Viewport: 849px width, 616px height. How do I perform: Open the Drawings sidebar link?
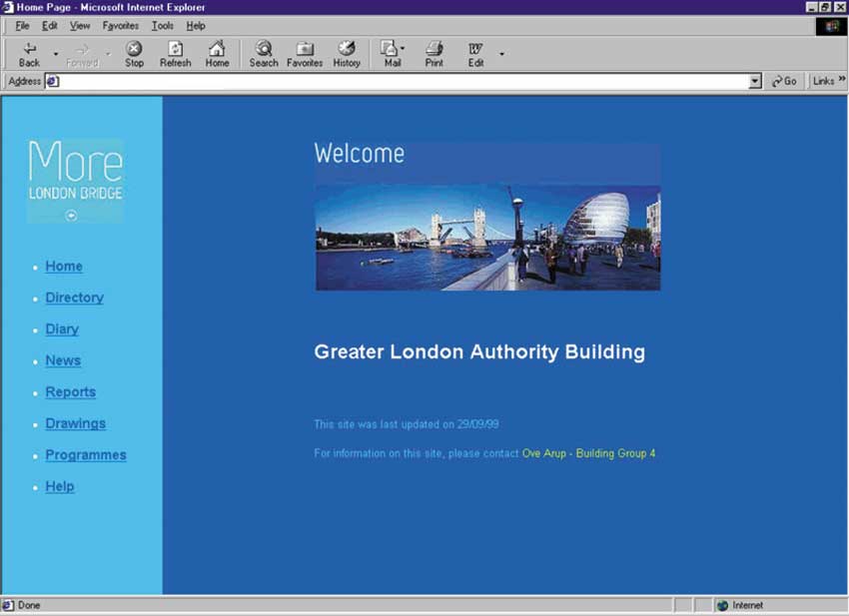tap(75, 423)
